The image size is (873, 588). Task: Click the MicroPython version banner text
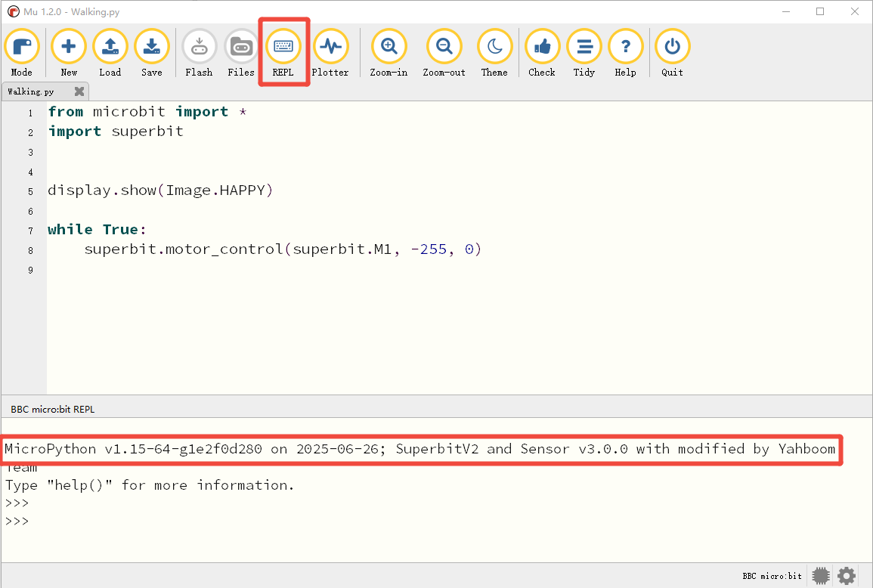(x=420, y=450)
